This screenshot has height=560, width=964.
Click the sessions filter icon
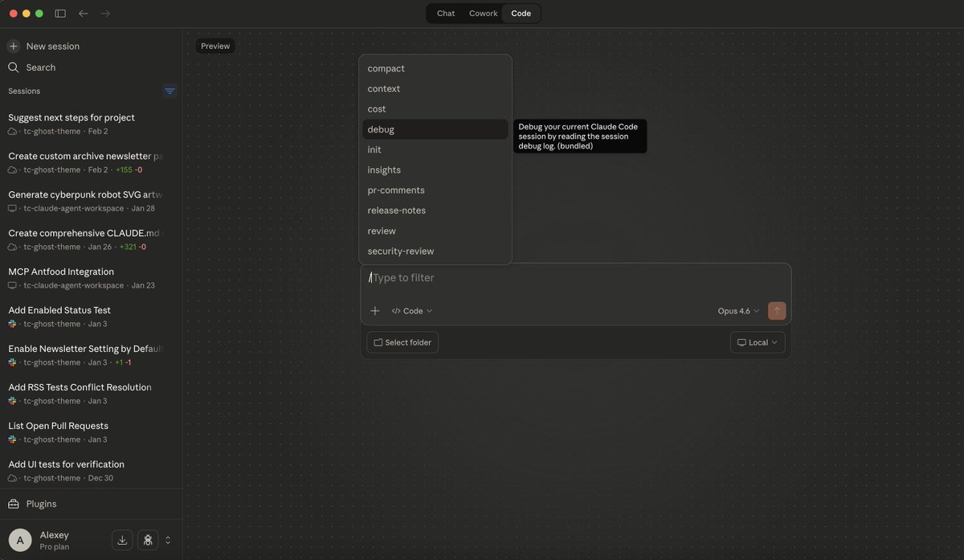click(x=170, y=91)
